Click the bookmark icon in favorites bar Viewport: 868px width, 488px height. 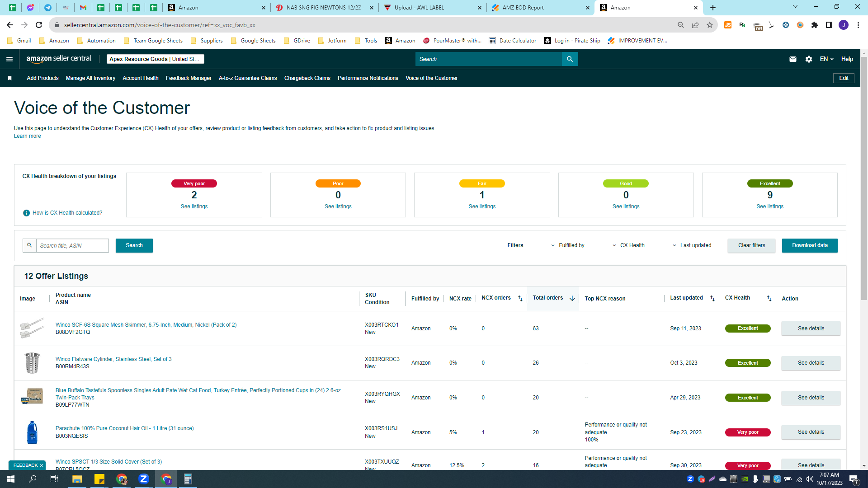click(x=9, y=78)
